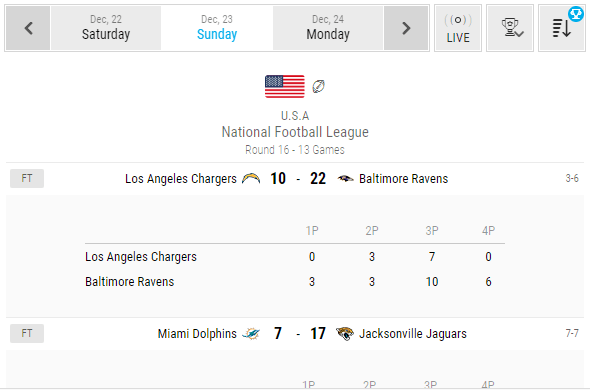Go to next day with right arrow
590x390 pixels.
[406, 28]
